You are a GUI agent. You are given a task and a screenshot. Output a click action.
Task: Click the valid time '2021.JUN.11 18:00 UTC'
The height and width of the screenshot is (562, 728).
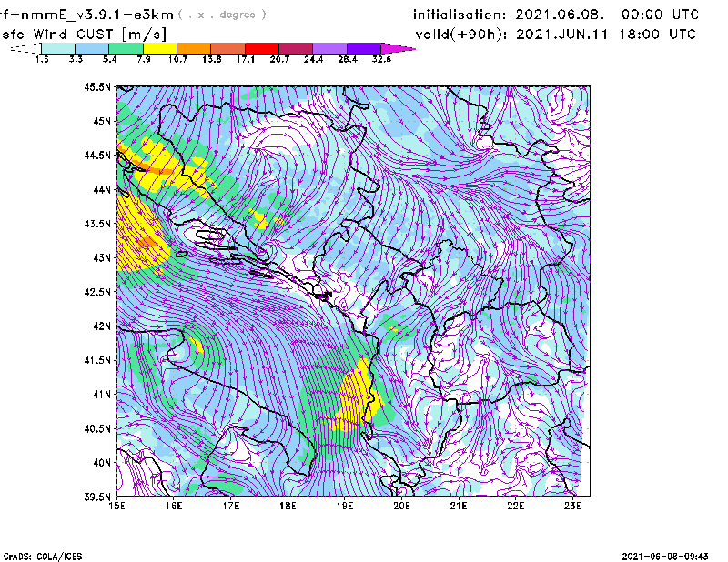click(x=606, y=35)
